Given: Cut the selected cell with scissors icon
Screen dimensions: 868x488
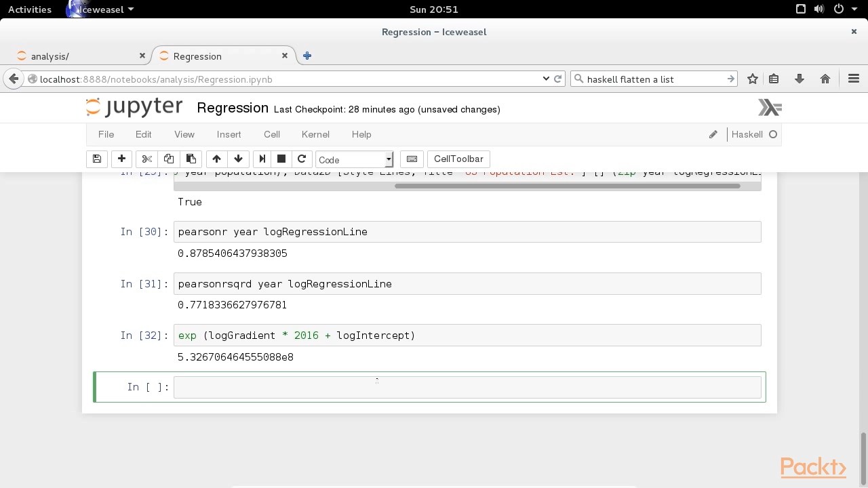Looking at the screenshot, I should coord(146,159).
